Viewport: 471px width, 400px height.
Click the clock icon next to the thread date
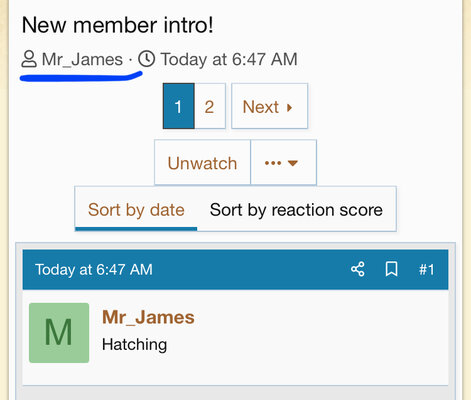(x=147, y=59)
